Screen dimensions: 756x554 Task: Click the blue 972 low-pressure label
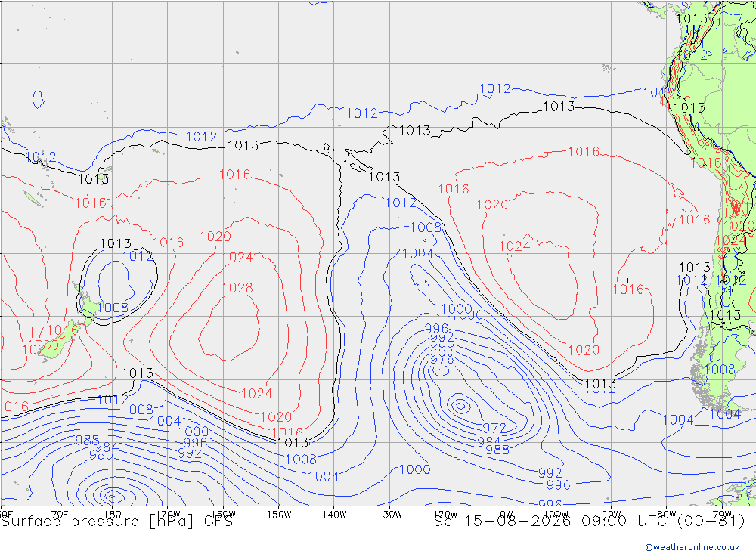(494, 428)
